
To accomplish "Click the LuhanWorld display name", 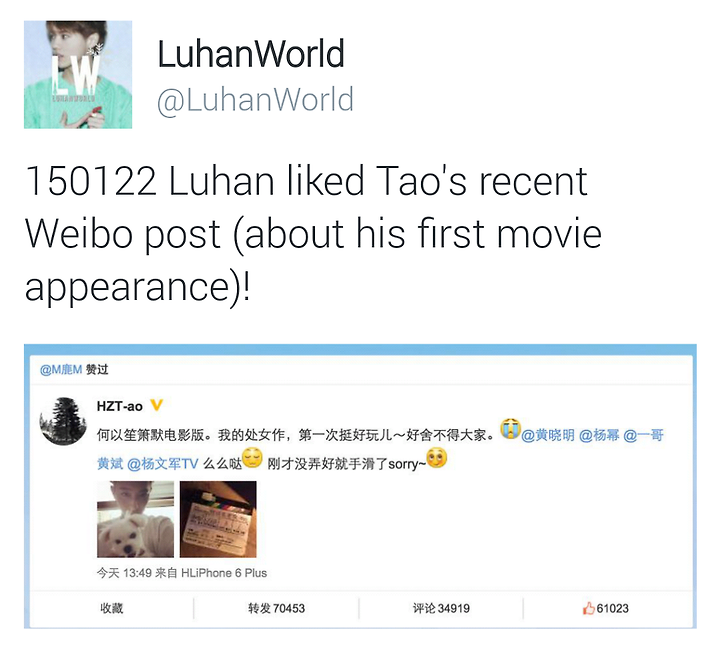I will [251, 54].
